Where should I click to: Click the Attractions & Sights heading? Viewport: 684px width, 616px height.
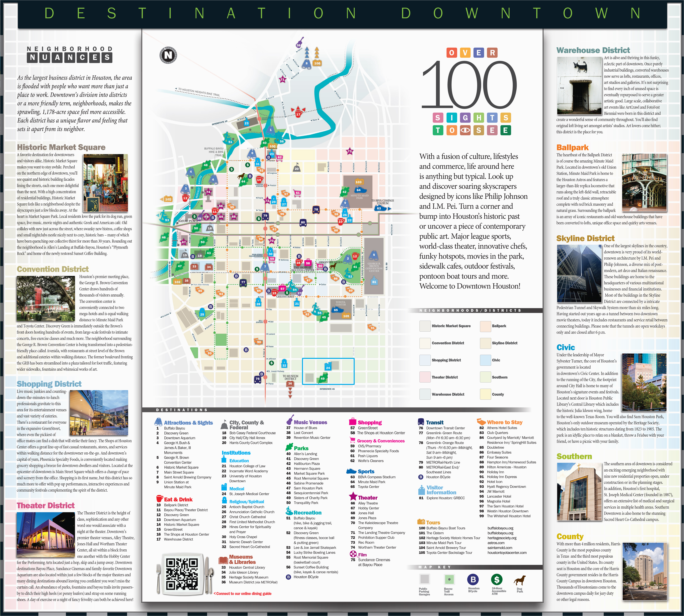point(188,423)
